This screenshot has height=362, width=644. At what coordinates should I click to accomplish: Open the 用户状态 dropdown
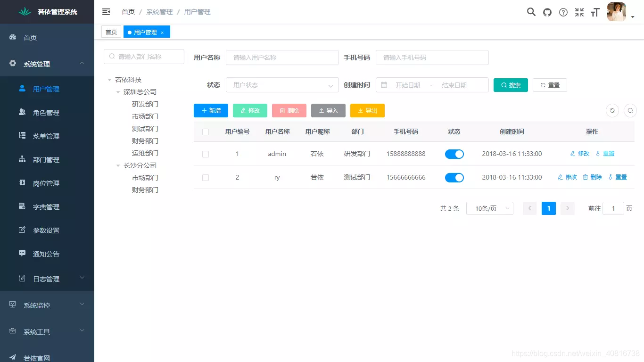282,85
